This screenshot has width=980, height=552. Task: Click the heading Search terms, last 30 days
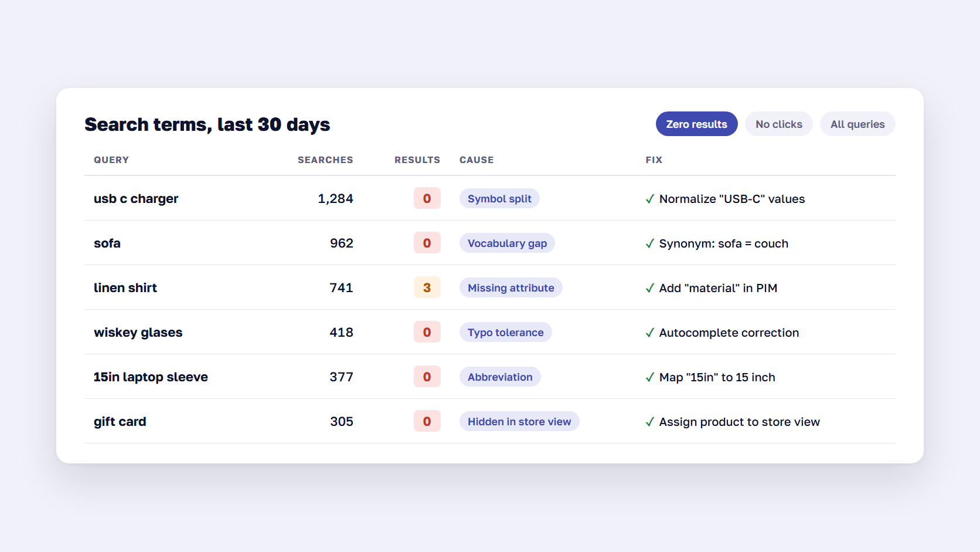click(207, 124)
